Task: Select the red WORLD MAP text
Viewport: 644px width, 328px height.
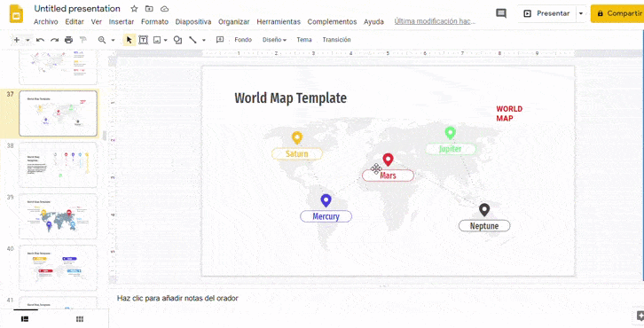Action: point(509,113)
